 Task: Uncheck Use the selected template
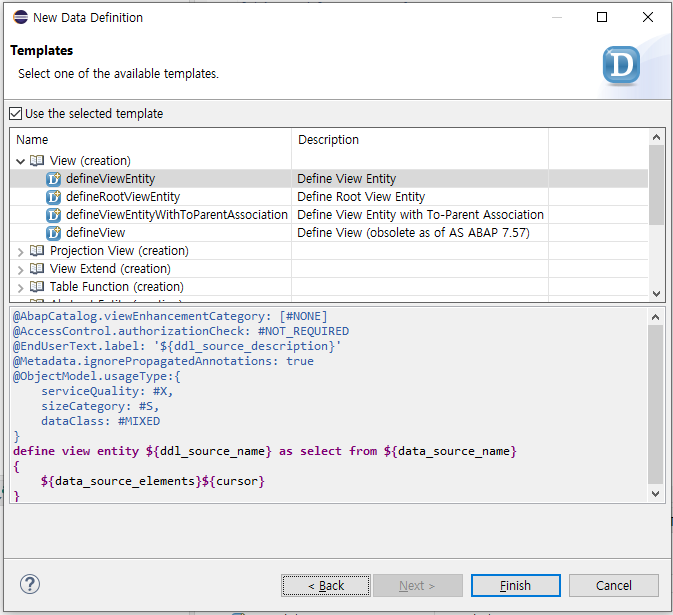(x=15, y=114)
